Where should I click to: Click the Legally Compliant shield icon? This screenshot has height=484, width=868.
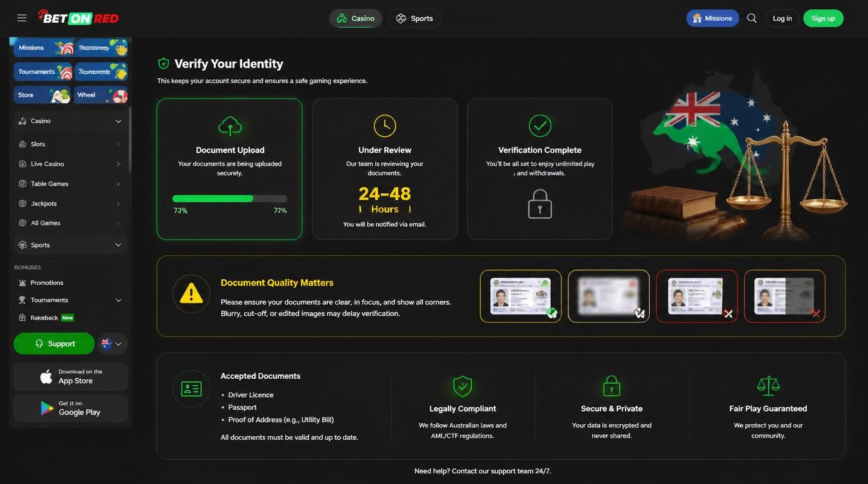[x=462, y=386]
